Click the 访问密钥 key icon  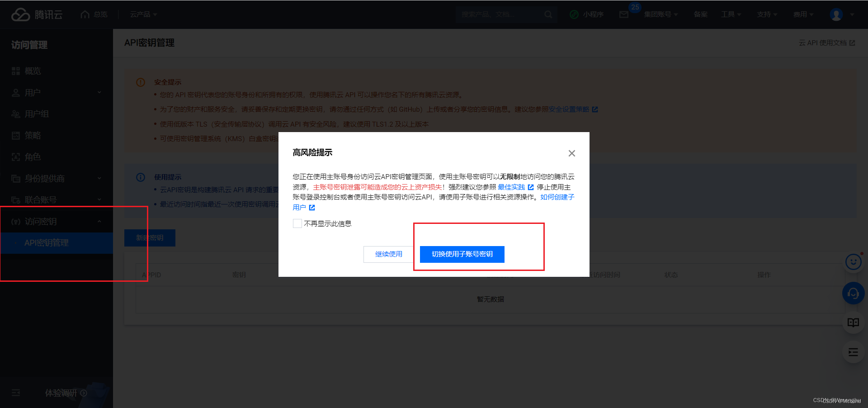click(x=16, y=222)
